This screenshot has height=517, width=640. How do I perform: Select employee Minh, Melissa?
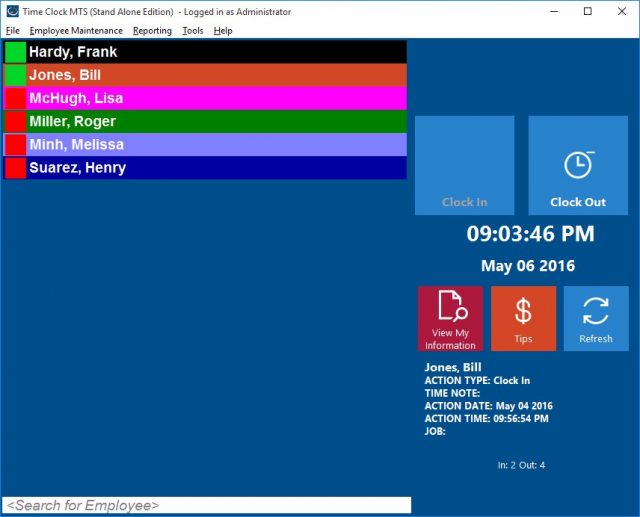point(205,144)
